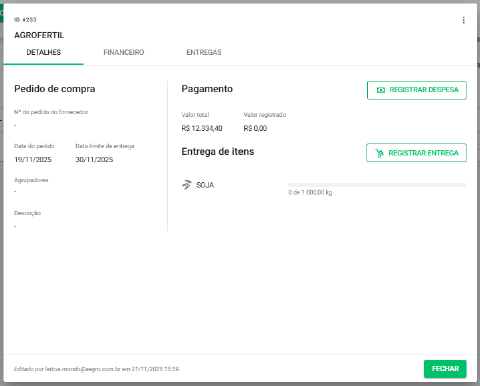Click the '0 de 1.000,00 kg' quantity text

pos(310,192)
